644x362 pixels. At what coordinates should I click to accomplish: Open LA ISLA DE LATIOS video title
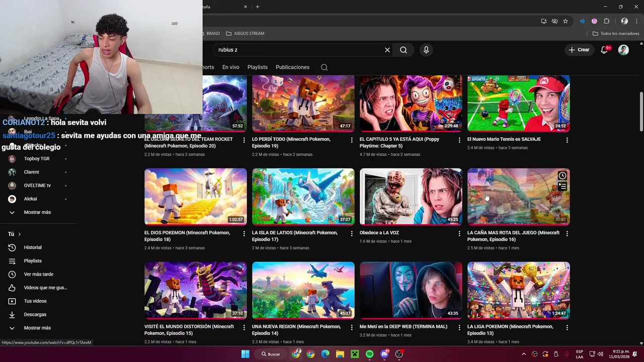(295, 236)
